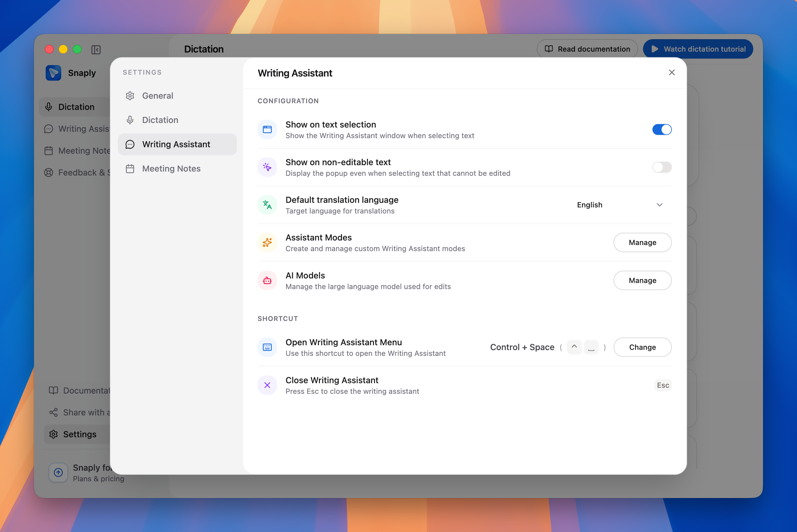The height and width of the screenshot is (532, 797).
Task: Toggle the sidebar collapse icon
Action: point(96,49)
